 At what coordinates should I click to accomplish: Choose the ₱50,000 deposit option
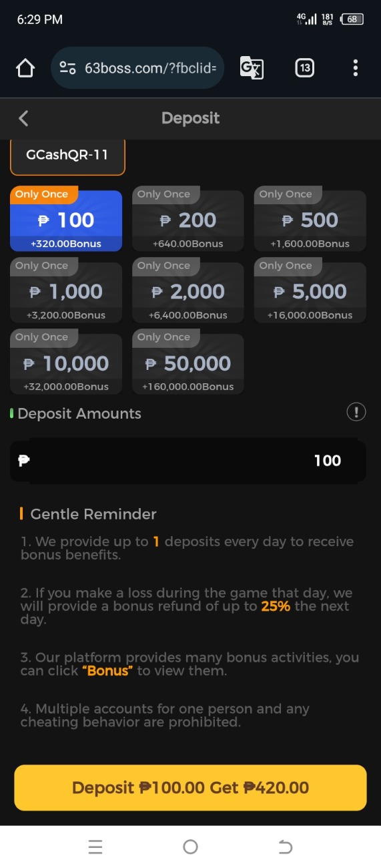point(188,364)
